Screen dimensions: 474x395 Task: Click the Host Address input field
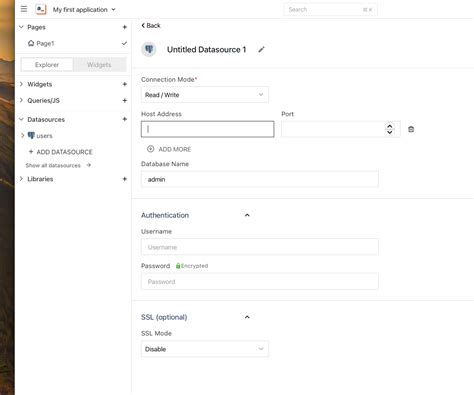click(x=208, y=129)
